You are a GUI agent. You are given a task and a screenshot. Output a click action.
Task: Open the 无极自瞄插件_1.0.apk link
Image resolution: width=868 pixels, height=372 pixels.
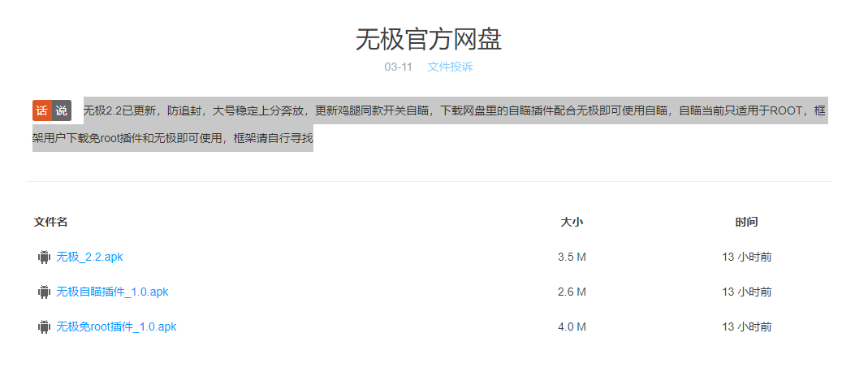112,292
